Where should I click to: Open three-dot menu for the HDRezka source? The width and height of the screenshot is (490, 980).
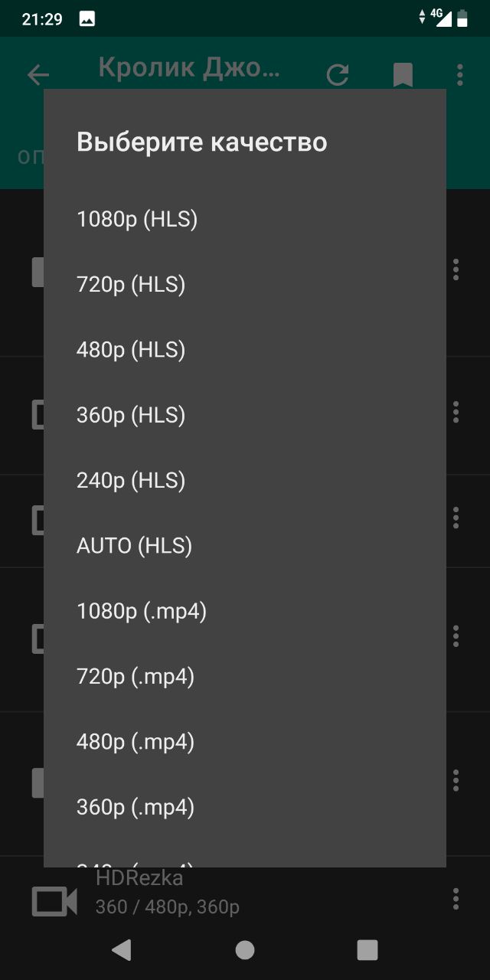pyautogui.click(x=456, y=899)
